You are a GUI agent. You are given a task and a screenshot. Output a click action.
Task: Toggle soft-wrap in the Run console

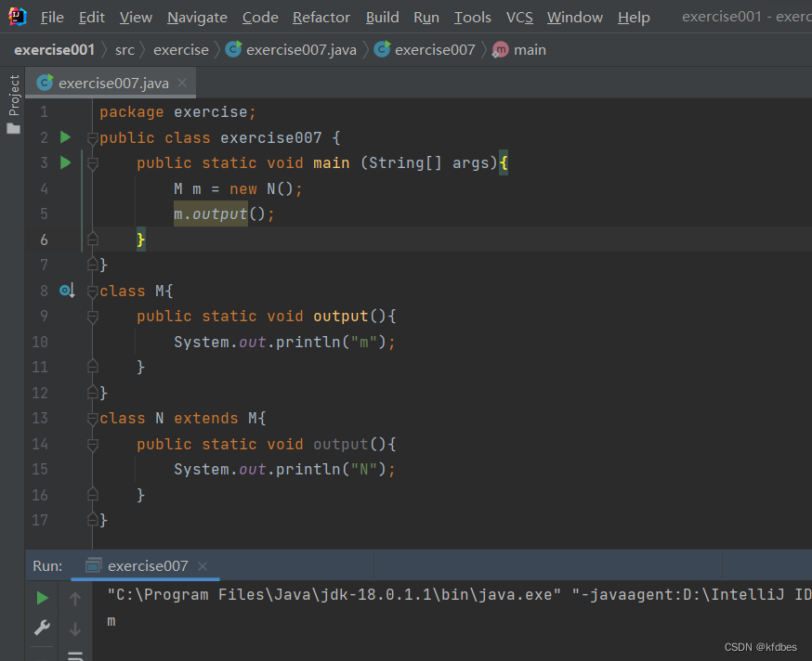tap(75, 655)
